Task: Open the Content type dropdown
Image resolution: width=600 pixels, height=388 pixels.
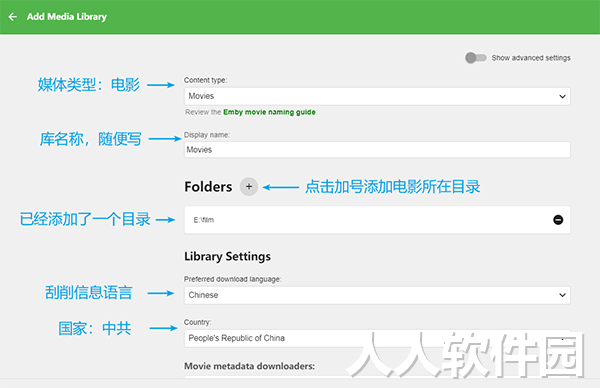Action: (377, 96)
